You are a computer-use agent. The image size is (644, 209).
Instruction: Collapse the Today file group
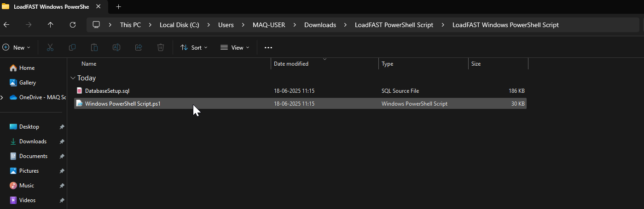pyautogui.click(x=73, y=78)
